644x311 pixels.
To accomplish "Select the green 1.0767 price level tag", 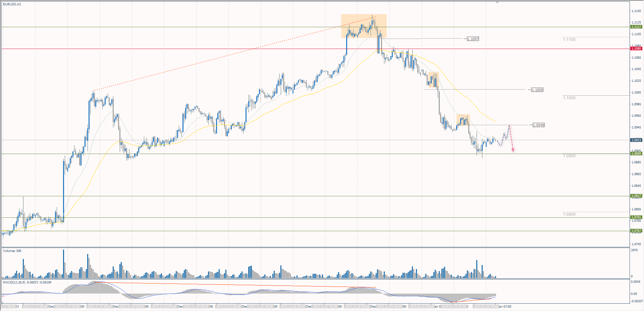I will tap(636, 231).
